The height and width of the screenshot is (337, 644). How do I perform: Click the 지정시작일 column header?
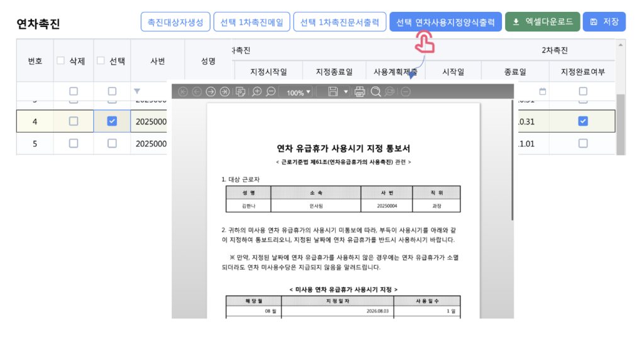point(268,72)
